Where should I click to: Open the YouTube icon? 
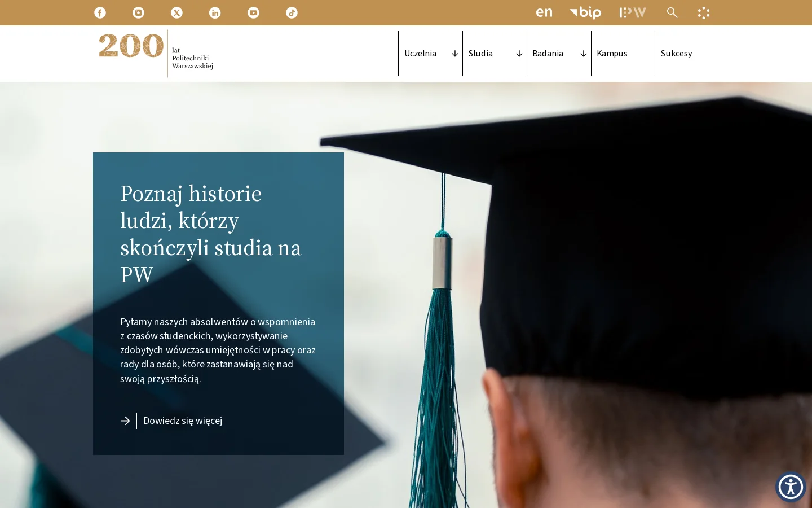[x=253, y=12]
